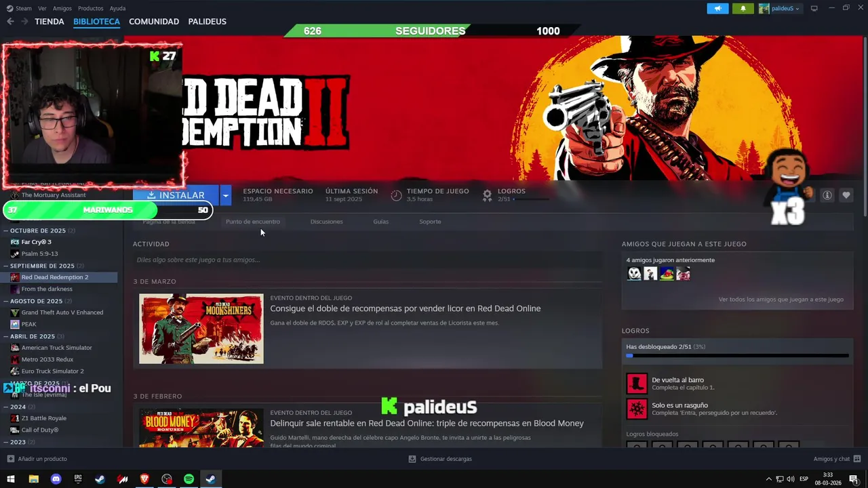Click the Big Picture mode monitor icon
Screen dimensions: 868x488
tap(814, 8)
